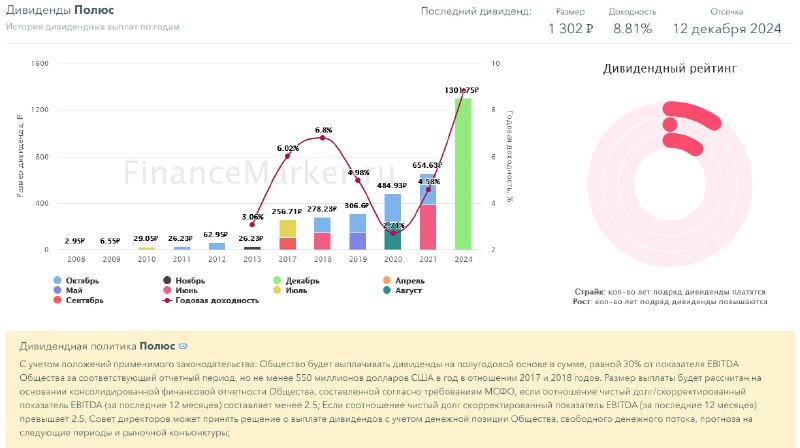The image size is (800, 448).
Task: Click the 2013 label on the year axis
Action: (252, 259)
